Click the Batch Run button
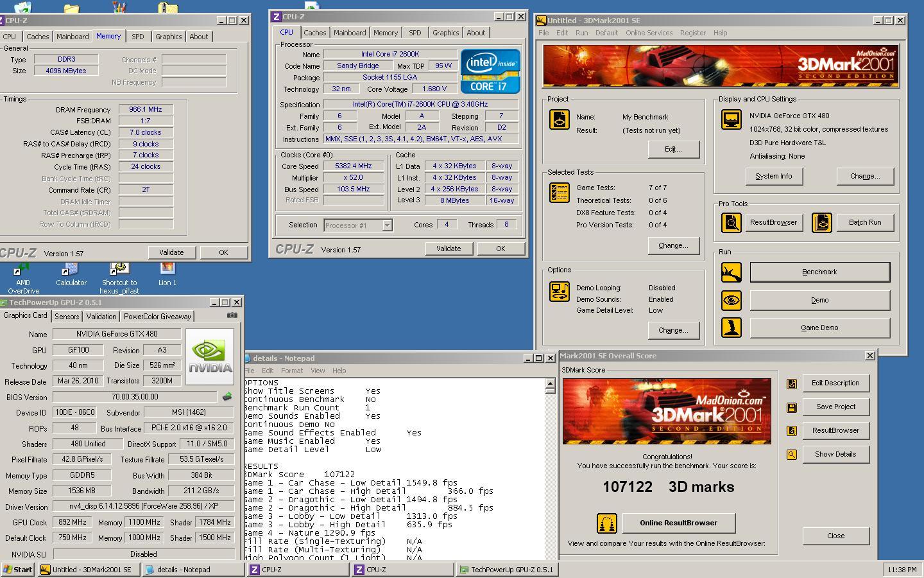Image resolution: width=924 pixels, height=578 pixels. click(864, 223)
